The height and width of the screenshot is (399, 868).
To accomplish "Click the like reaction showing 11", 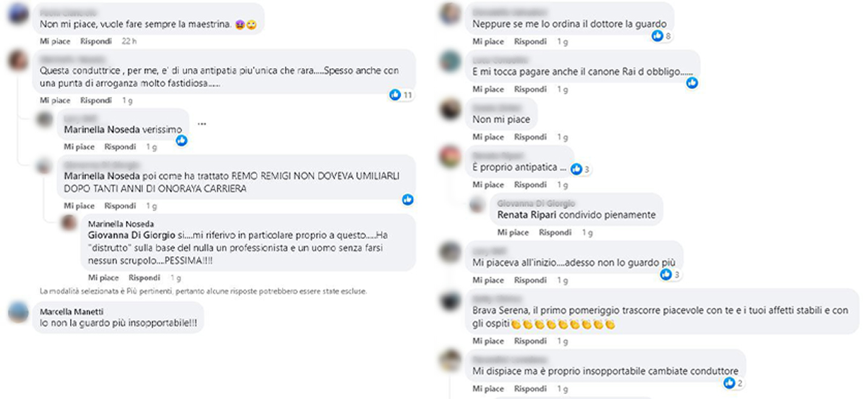I will point(401,95).
